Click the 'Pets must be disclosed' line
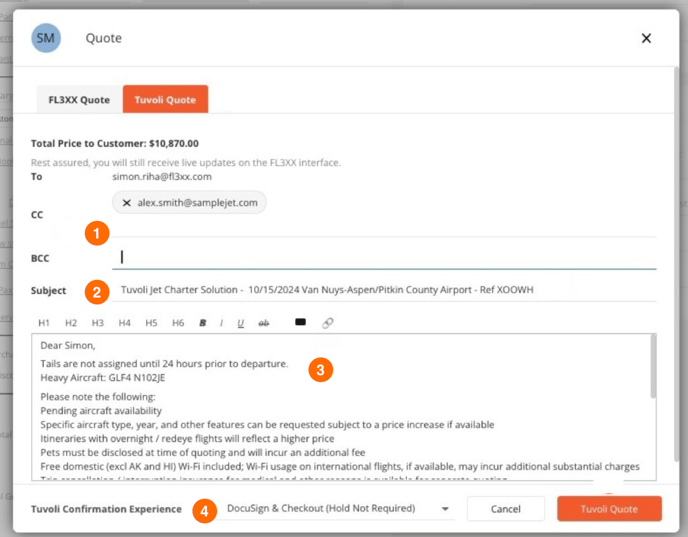Image resolution: width=688 pixels, height=537 pixels. (203, 452)
